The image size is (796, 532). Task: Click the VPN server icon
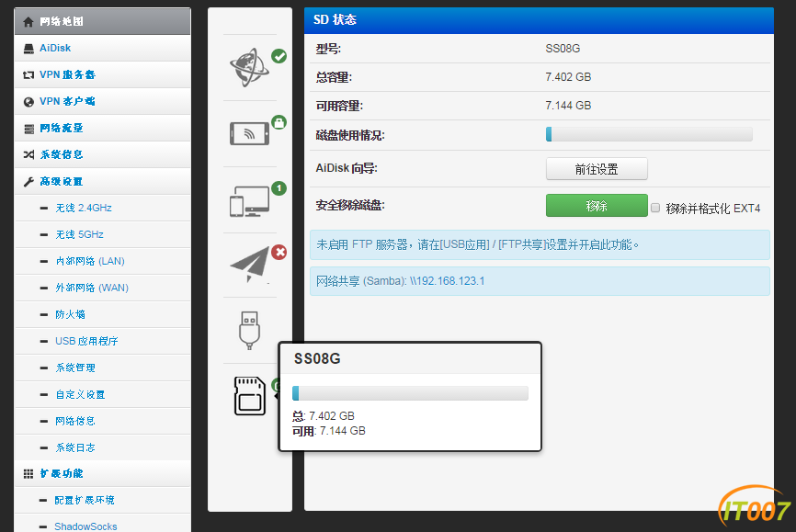(28, 75)
